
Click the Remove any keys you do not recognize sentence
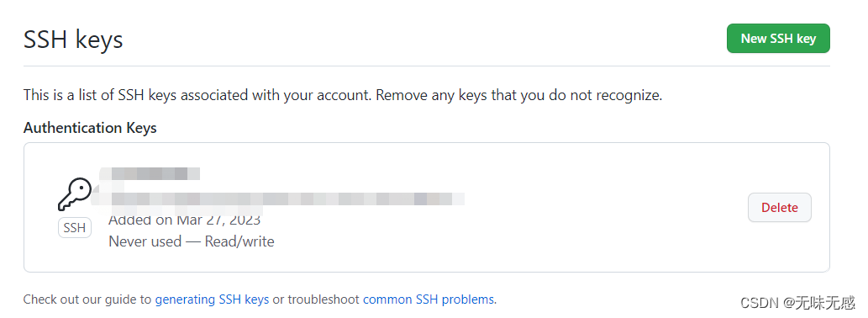[518, 95]
